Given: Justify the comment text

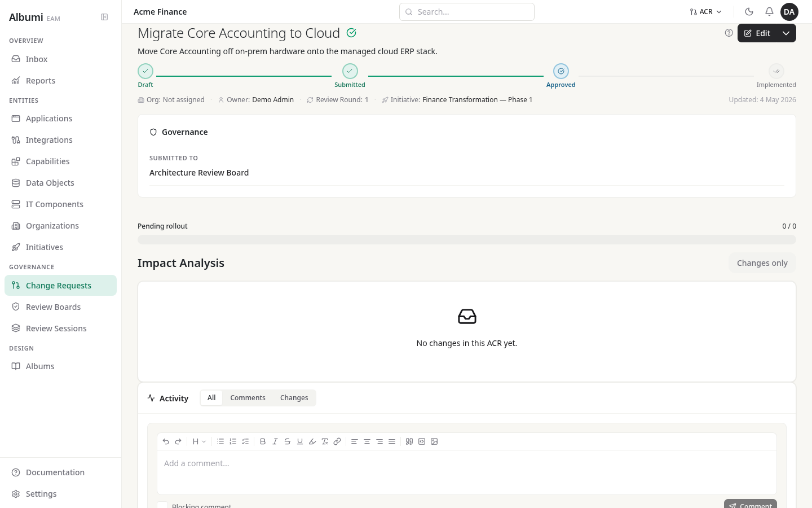Looking at the screenshot, I should [392, 441].
